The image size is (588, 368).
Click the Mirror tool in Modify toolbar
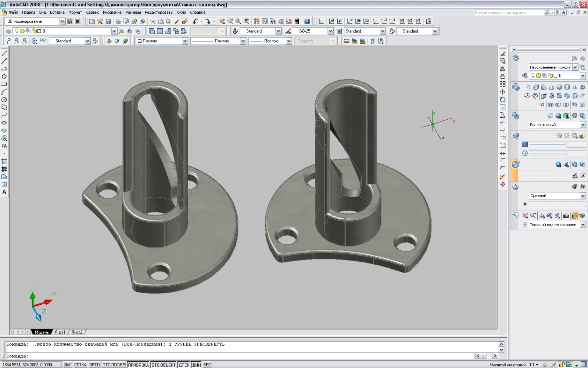[502, 69]
